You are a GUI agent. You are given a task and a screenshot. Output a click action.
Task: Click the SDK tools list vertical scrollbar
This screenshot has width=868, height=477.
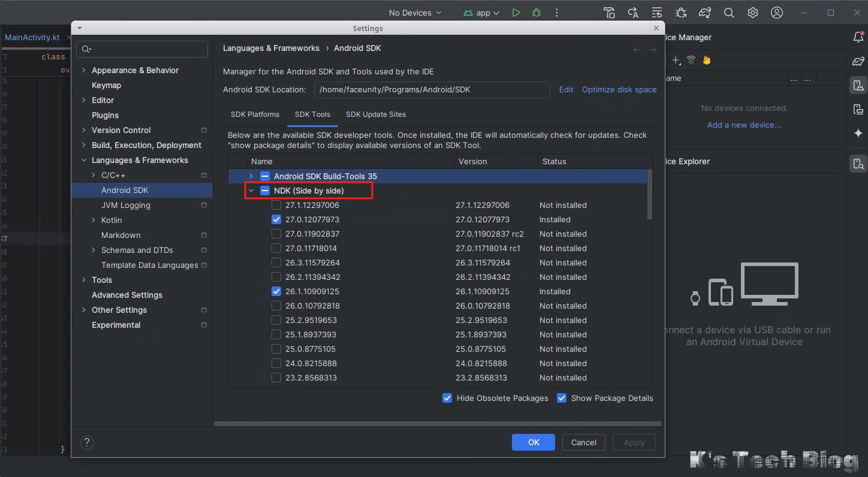pos(649,195)
